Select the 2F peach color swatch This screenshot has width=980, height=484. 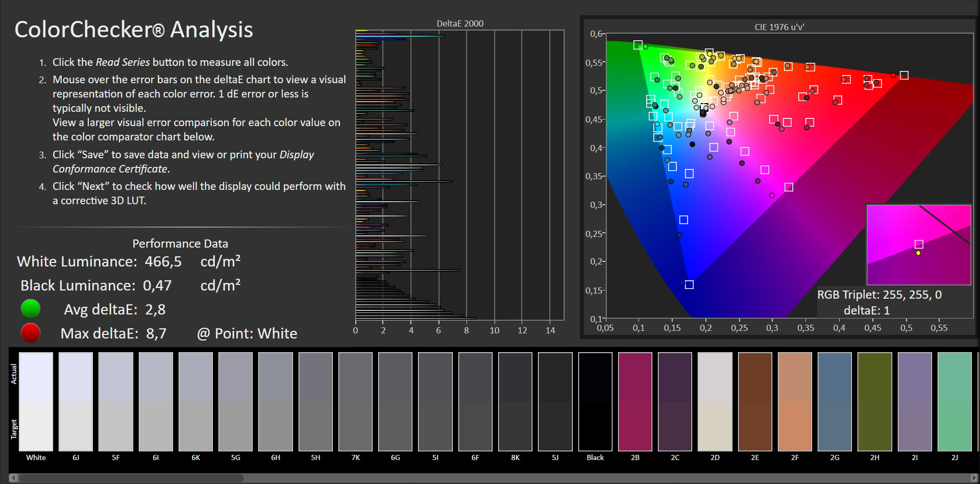[795, 401]
